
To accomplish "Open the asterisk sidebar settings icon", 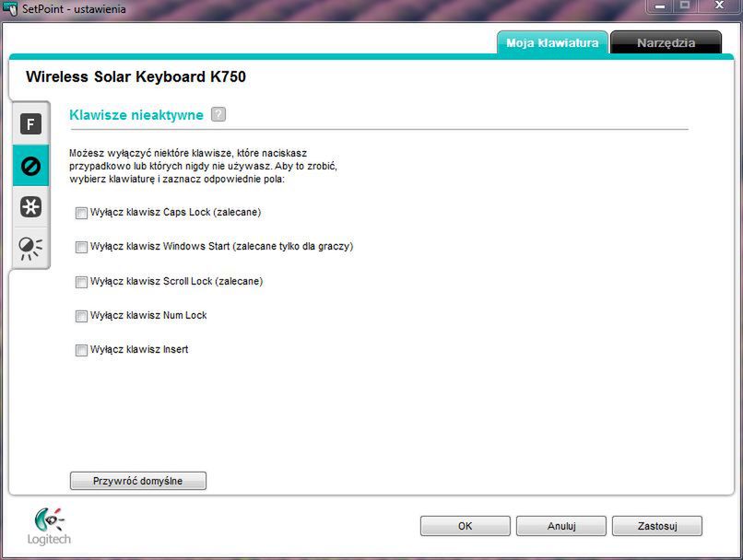I will coord(30,207).
